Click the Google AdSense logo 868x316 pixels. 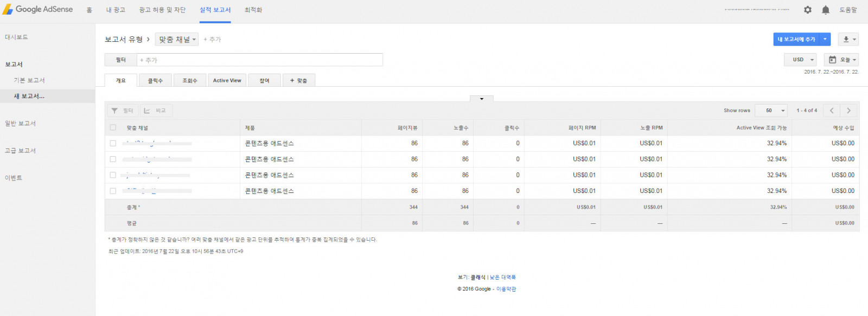[x=38, y=9]
